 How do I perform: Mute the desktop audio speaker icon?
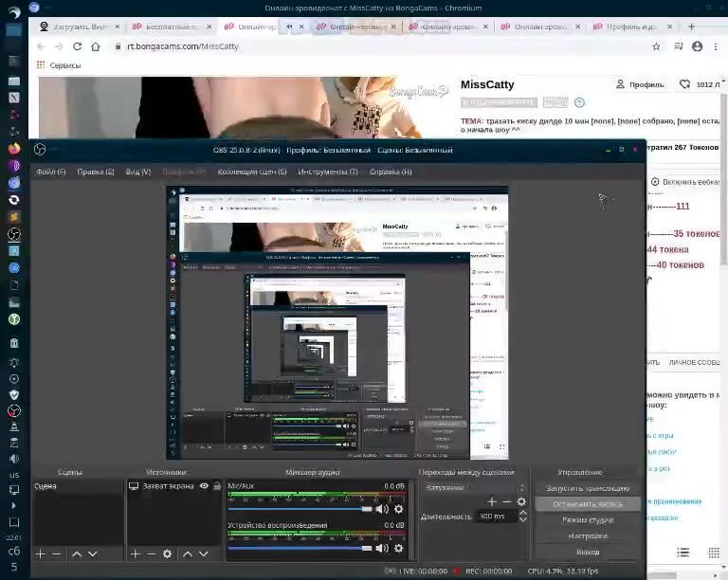coord(381,548)
